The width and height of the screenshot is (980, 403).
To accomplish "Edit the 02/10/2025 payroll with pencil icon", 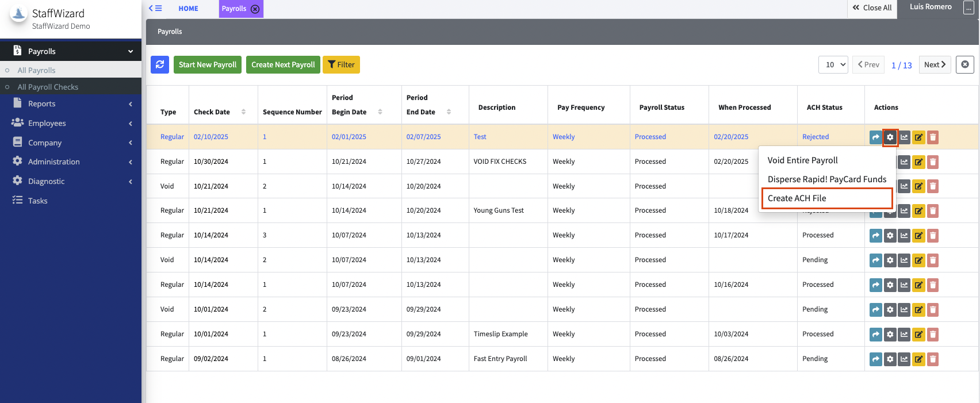I will pos(919,137).
